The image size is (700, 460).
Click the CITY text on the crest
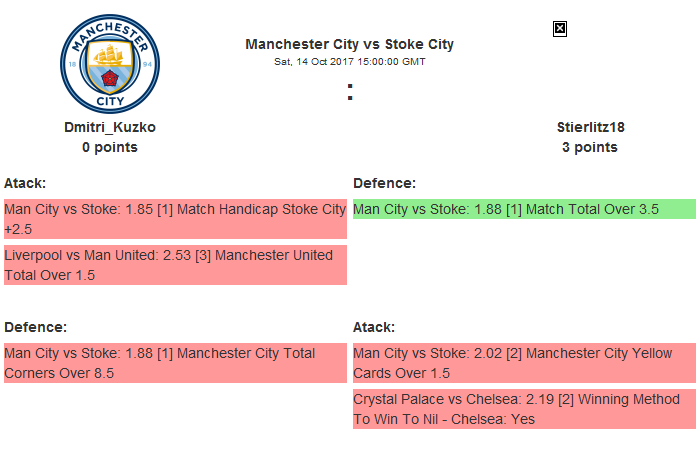point(109,101)
